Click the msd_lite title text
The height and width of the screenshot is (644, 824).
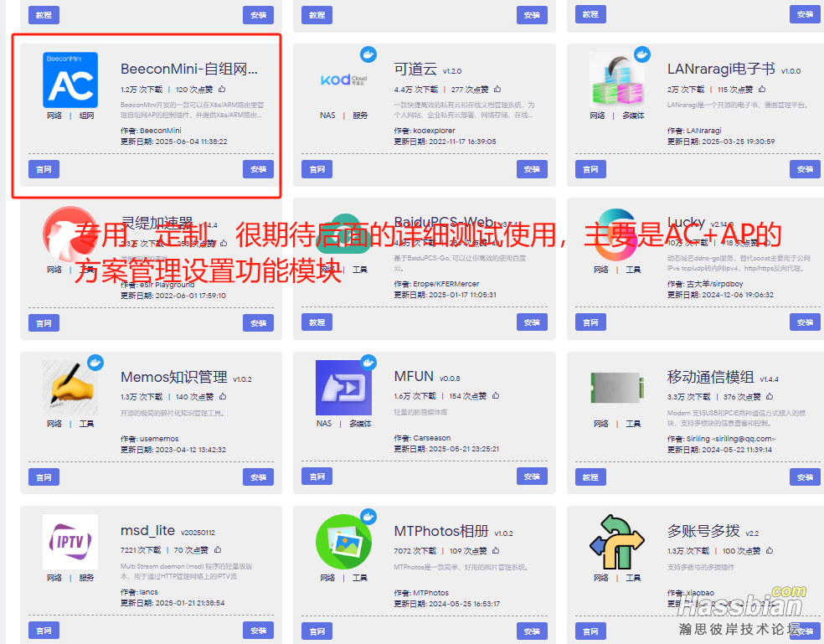click(147, 531)
